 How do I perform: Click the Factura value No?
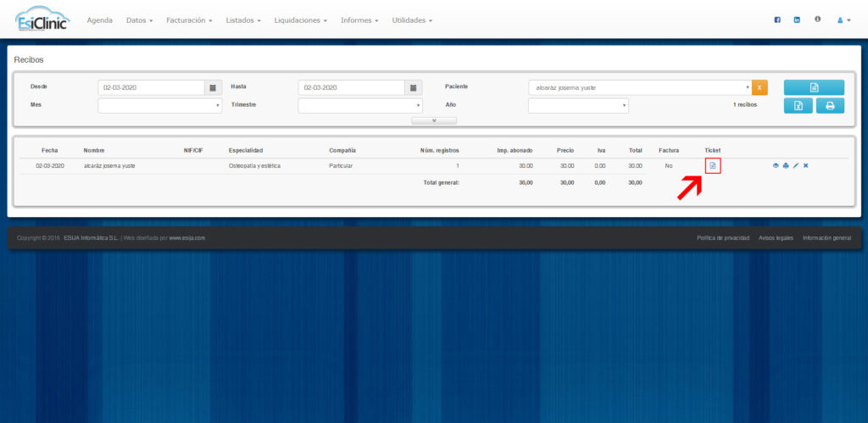669,165
